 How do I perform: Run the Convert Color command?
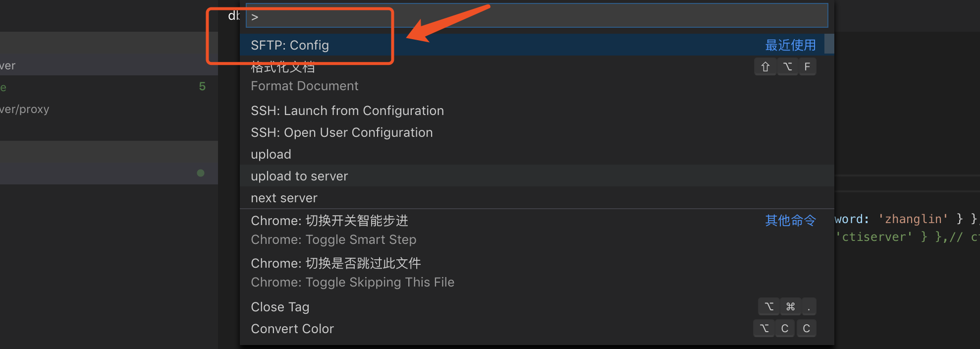pyautogui.click(x=292, y=328)
